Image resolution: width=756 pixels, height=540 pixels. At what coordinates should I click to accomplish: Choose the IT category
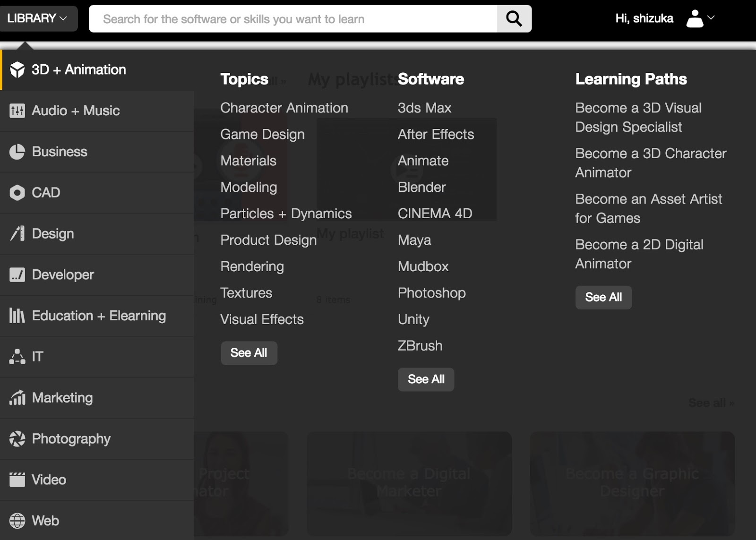coord(97,357)
